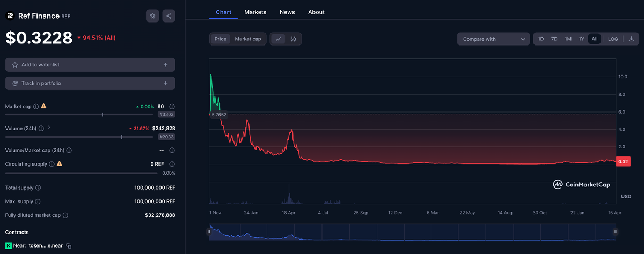Click the token....e.near contract link

coord(46,246)
